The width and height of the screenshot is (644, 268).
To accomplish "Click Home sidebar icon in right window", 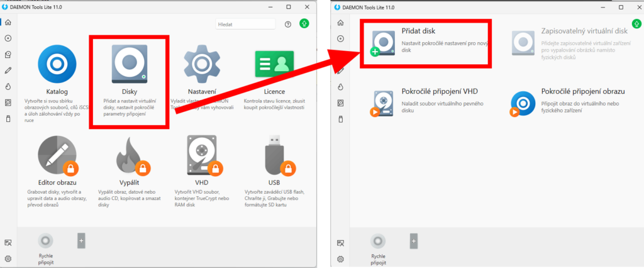I will [340, 22].
